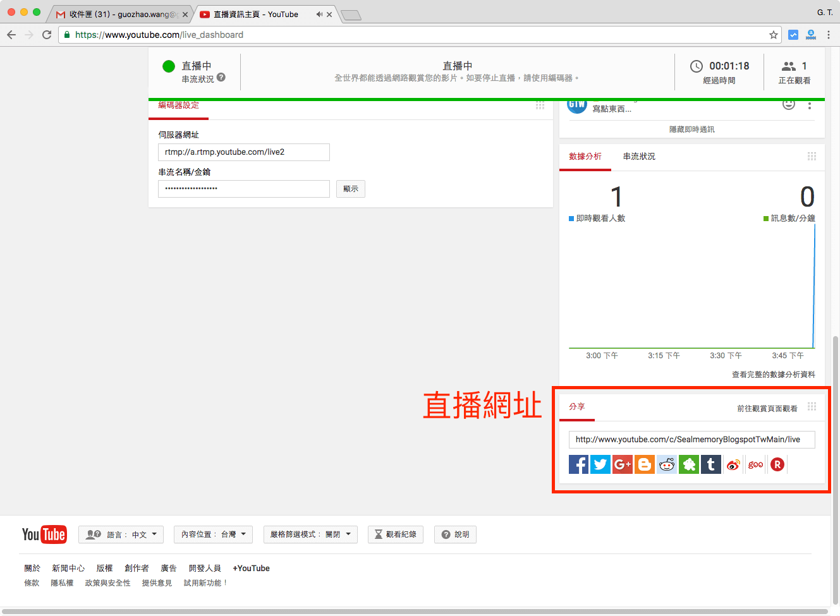Share the live stream to Tumblr
The width and height of the screenshot is (840, 616).
710,464
